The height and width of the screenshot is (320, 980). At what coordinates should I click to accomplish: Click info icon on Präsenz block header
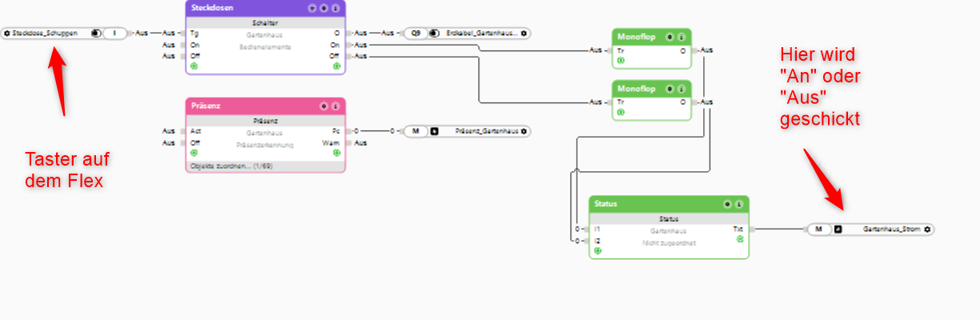pyautogui.click(x=335, y=106)
